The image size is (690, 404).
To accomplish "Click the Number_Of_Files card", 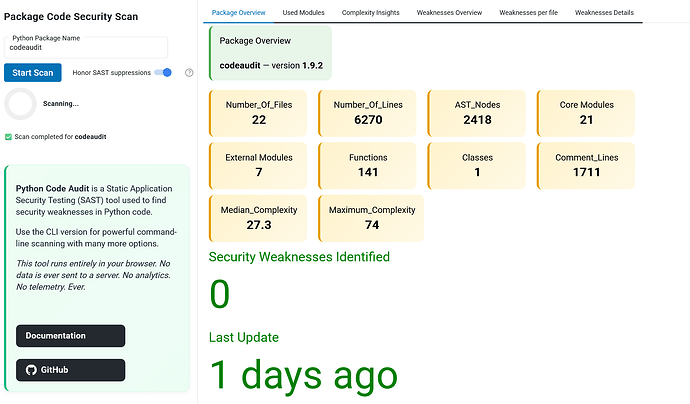I will (258, 113).
